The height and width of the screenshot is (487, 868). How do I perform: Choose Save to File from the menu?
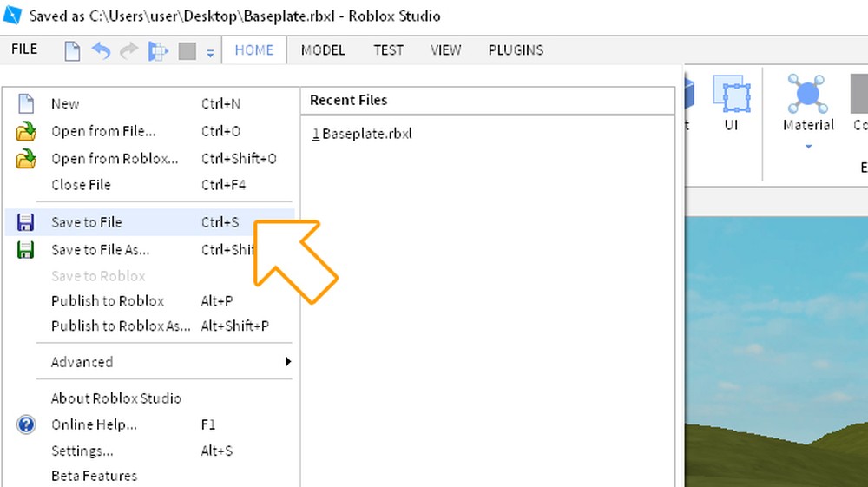[x=87, y=222]
